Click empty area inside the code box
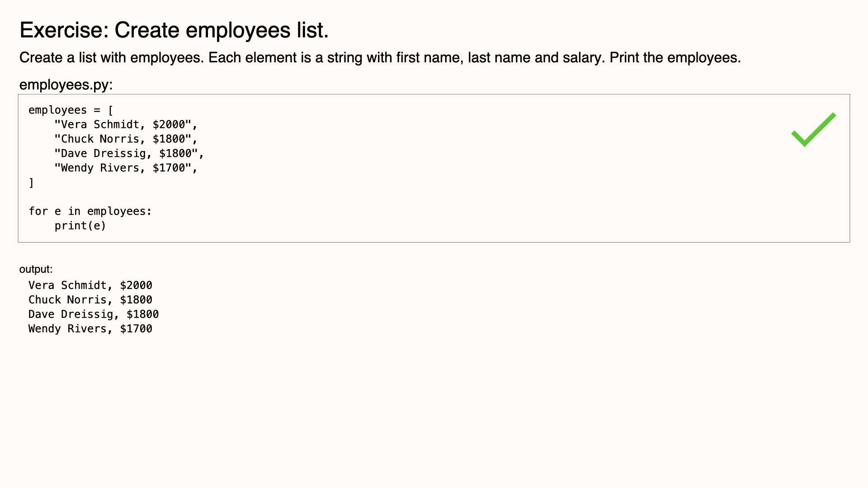Image resolution: width=868 pixels, height=488 pixels. click(x=497, y=190)
